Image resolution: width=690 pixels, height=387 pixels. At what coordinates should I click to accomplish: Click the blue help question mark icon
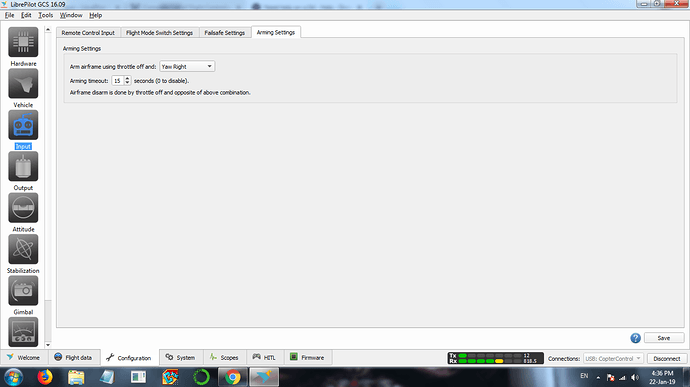[635, 338]
